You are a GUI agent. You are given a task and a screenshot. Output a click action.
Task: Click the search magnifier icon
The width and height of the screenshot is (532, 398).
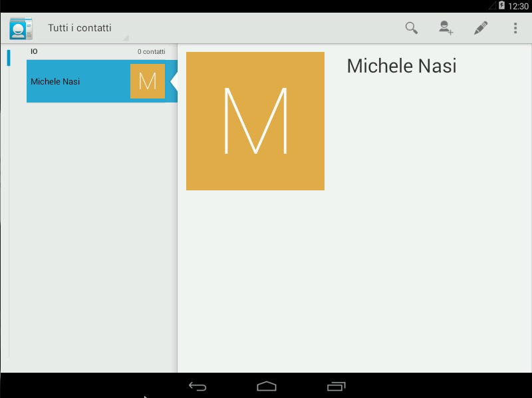point(412,28)
